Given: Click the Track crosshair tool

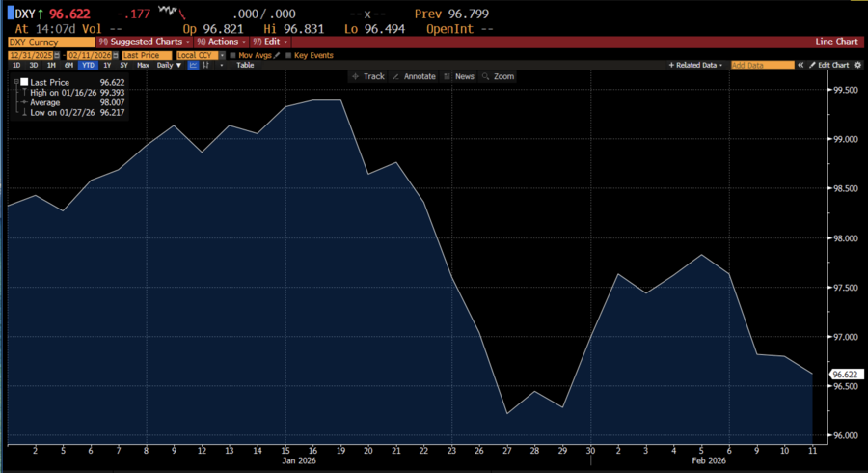Looking at the screenshot, I should pyautogui.click(x=367, y=76).
